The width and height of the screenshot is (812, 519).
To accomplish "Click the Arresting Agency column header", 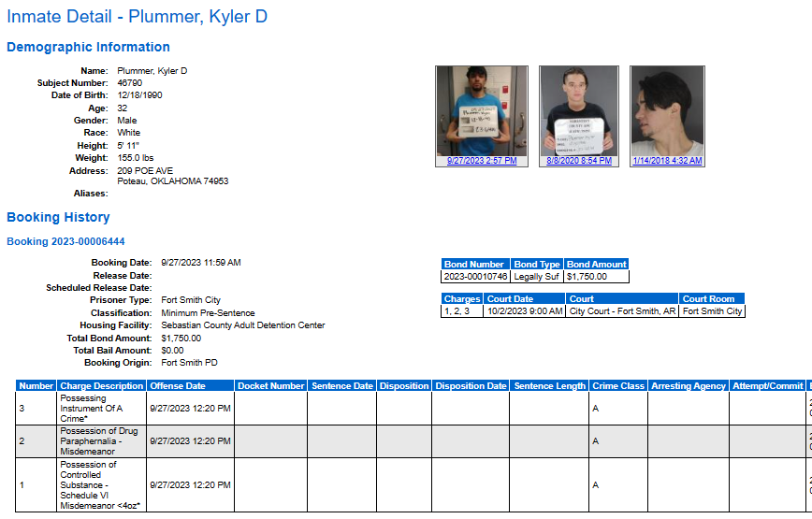I will [689, 386].
